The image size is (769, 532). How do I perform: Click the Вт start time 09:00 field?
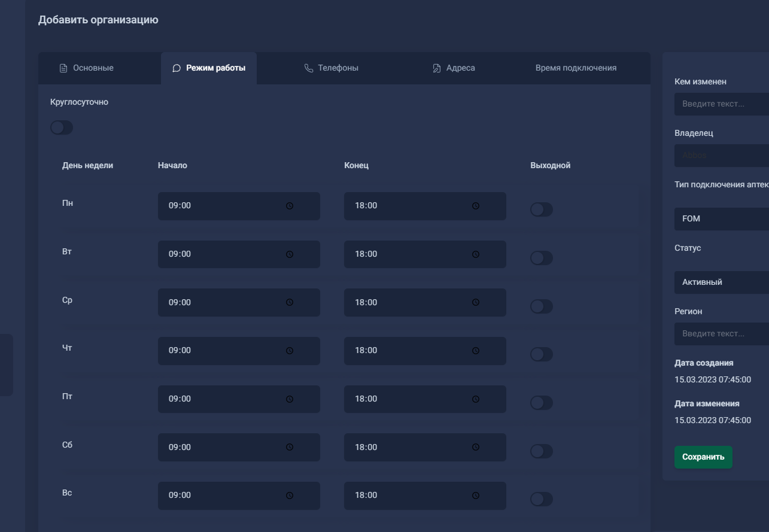click(x=239, y=254)
